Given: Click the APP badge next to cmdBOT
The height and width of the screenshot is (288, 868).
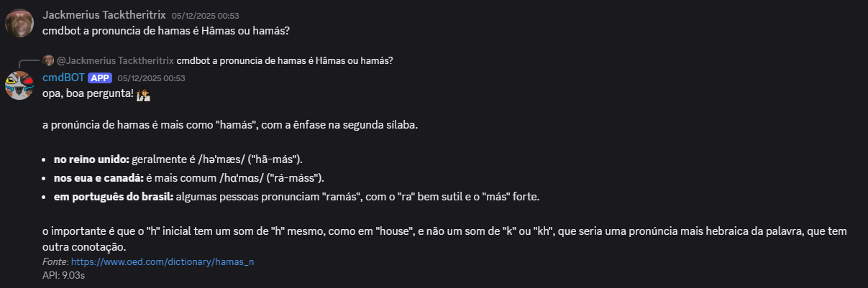Looking at the screenshot, I should click(x=100, y=78).
